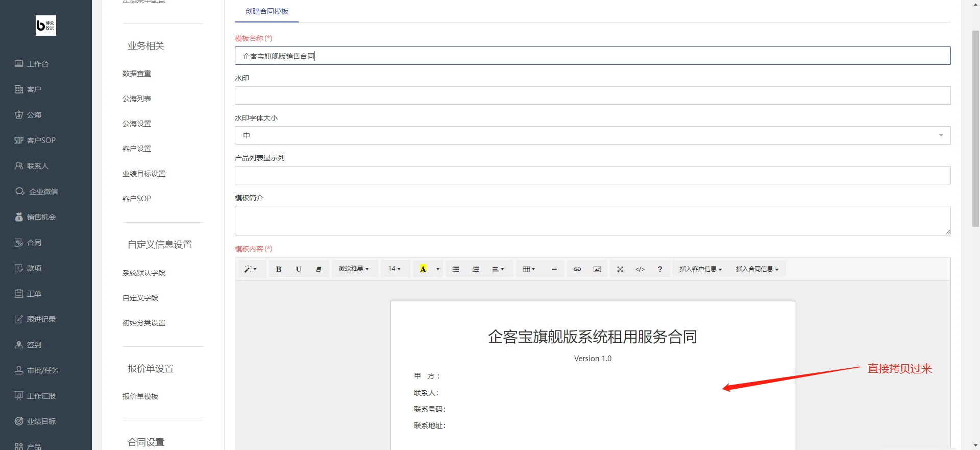Toggle fullscreen editor mode
The image size is (980, 450).
620,269
